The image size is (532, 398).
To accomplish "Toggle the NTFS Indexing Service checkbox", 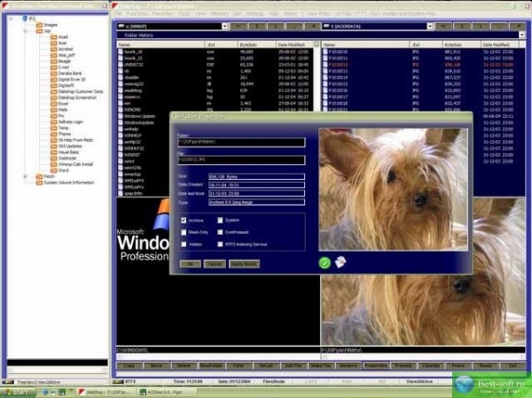I will pos(220,245).
